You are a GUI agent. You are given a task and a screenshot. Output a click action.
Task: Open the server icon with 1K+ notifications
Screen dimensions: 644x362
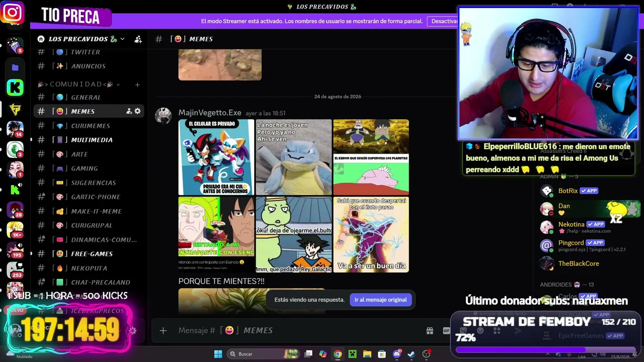15,230
